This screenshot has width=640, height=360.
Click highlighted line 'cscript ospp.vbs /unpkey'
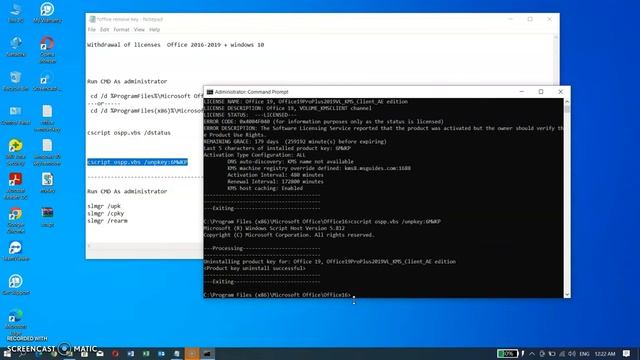[x=138, y=162]
